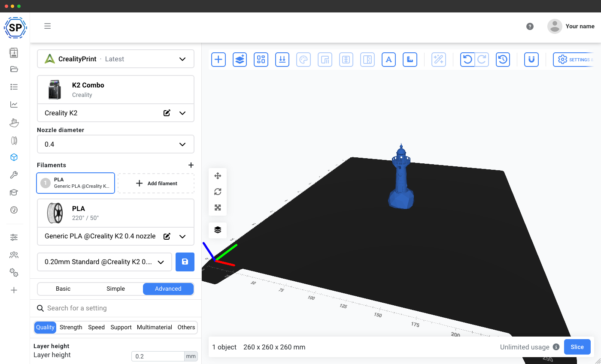Open the color painting palette tool

point(304,60)
